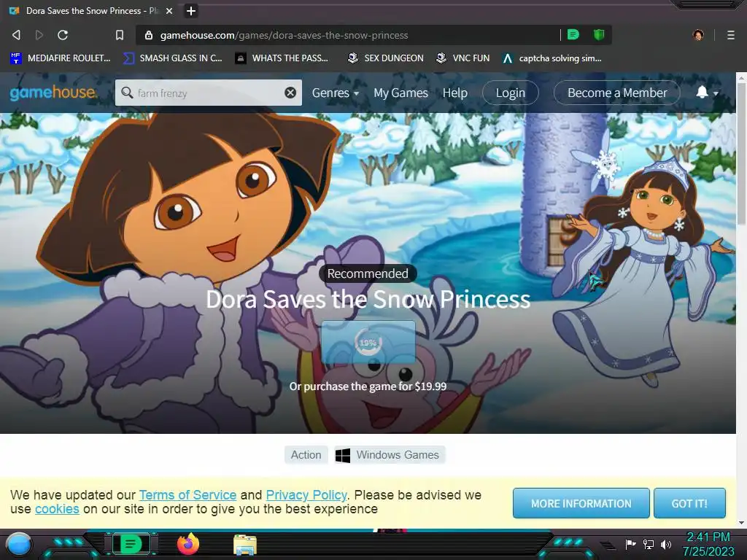Reload the page with the refresh icon
747x560 pixels.
(x=63, y=35)
